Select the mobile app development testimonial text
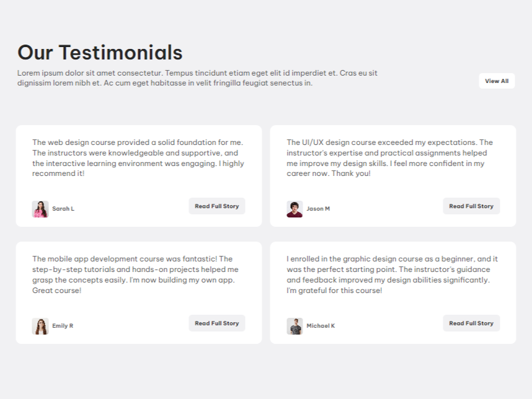Viewport: 532px width, 399px height. [x=135, y=274]
